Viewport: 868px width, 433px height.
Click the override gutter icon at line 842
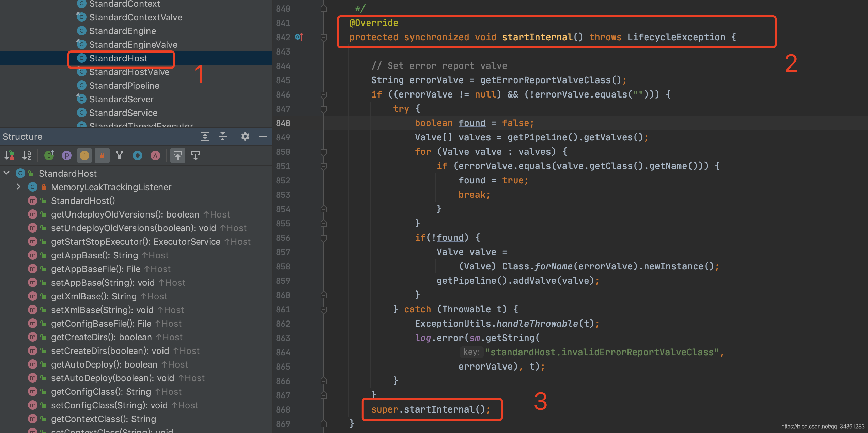click(x=299, y=37)
